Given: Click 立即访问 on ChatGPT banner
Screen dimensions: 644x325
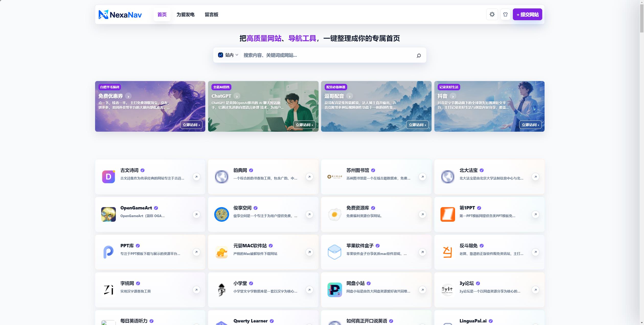Looking at the screenshot, I should tap(304, 125).
